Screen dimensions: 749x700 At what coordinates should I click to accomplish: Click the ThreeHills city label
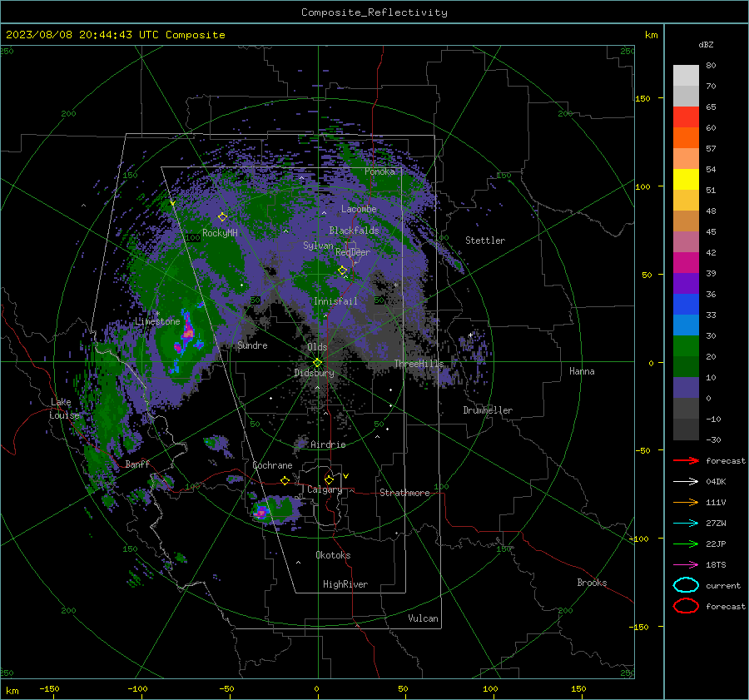tap(419, 364)
